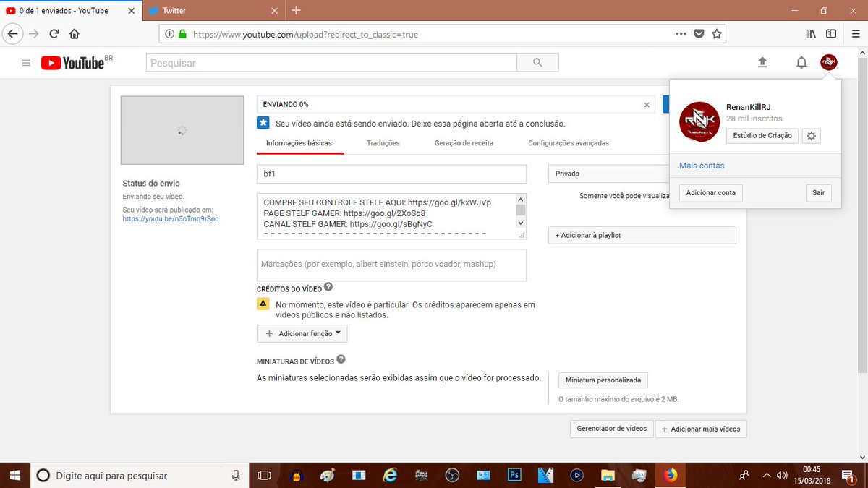The width and height of the screenshot is (868, 488).
Task: Reload the page
Action: coord(54,34)
